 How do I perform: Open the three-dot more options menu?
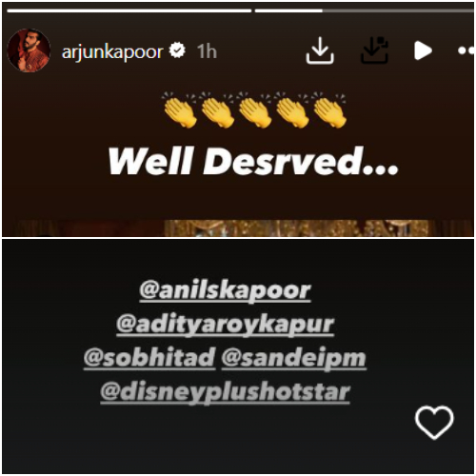point(466,50)
